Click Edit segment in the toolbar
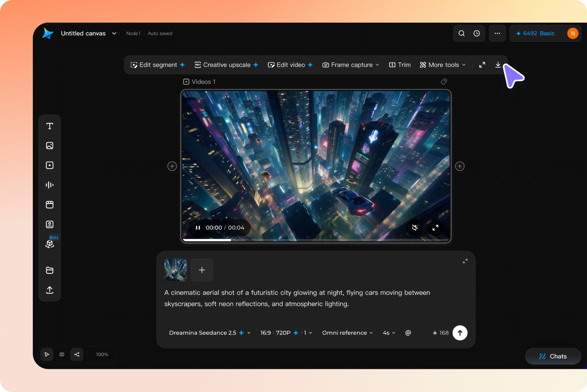587x392 pixels. point(158,65)
